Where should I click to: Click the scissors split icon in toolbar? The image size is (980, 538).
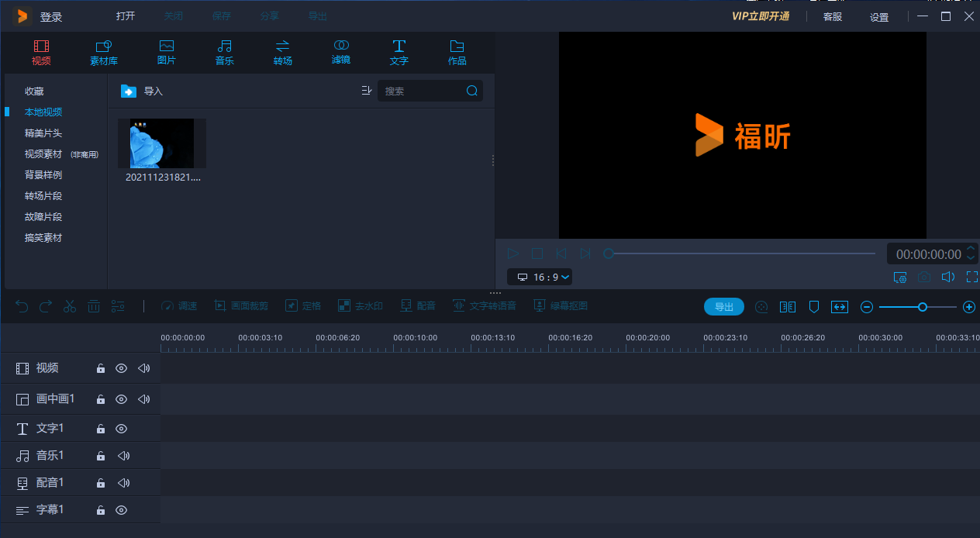click(x=70, y=306)
